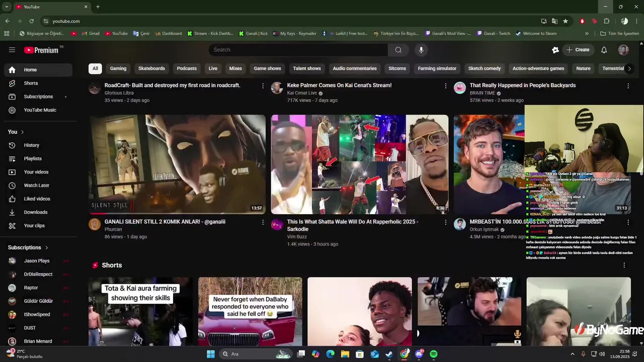The image size is (644, 362).
Task: Click the Premium gift icon beside Create
Action: point(555,50)
